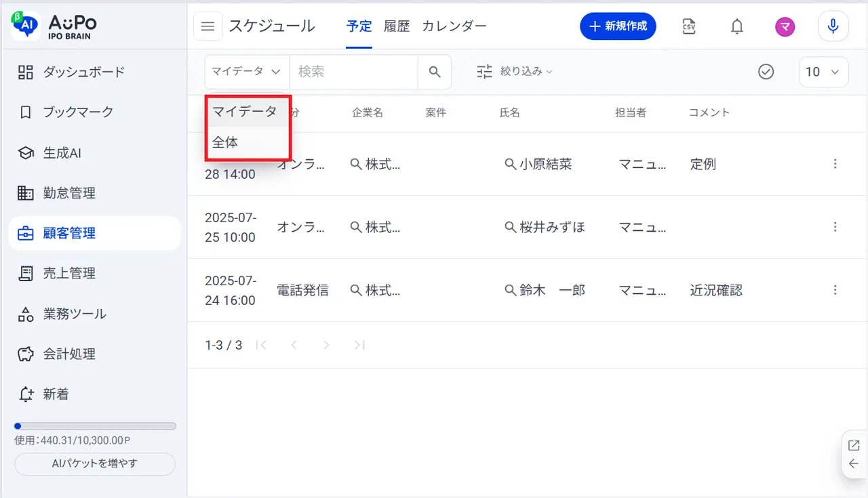Image resolution: width=868 pixels, height=498 pixels.
Task: Click the 新規作成 button
Action: coord(618,26)
